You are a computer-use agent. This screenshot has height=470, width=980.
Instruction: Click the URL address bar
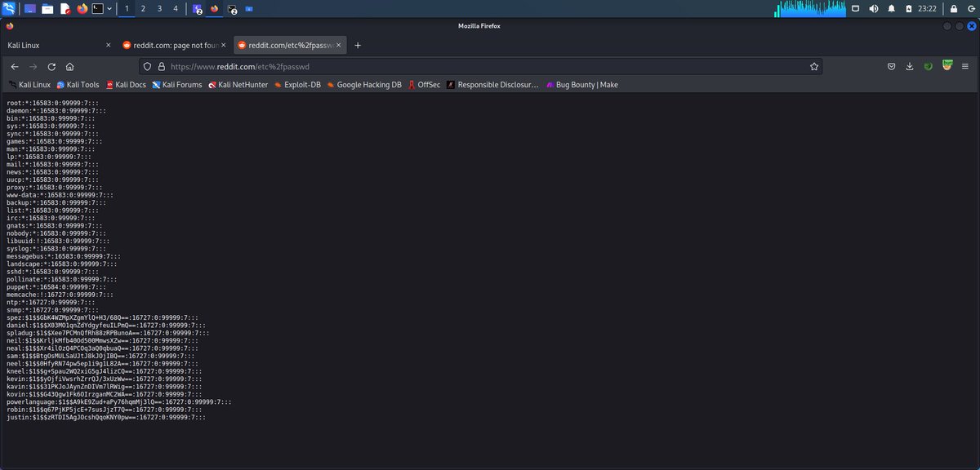[x=482, y=67]
